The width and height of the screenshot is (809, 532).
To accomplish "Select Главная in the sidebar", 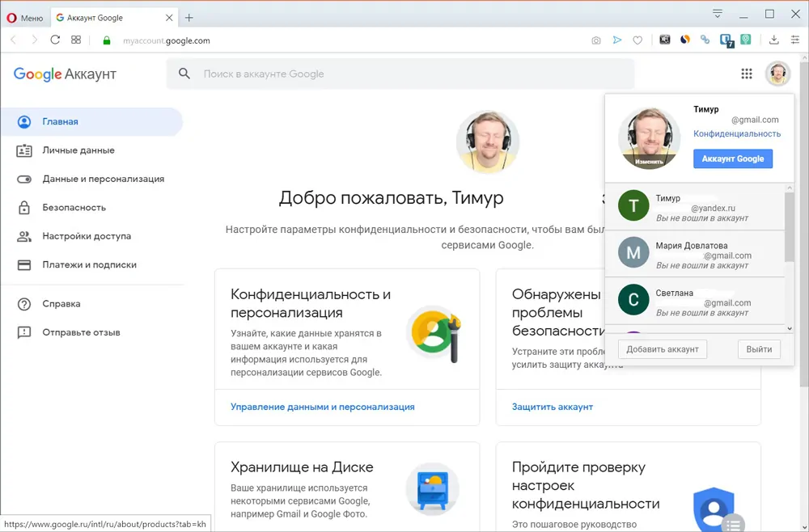I will pos(92,121).
